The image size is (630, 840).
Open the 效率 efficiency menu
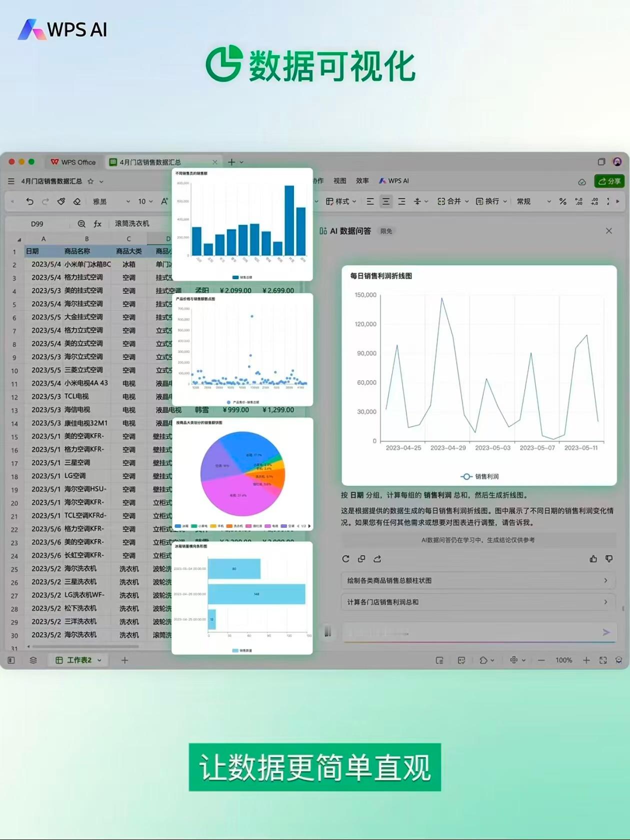point(362,181)
